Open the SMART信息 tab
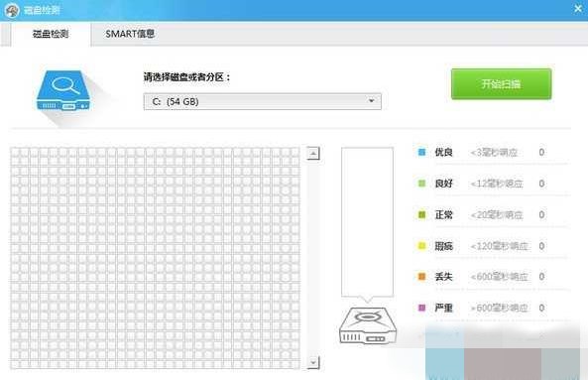 click(x=130, y=34)
